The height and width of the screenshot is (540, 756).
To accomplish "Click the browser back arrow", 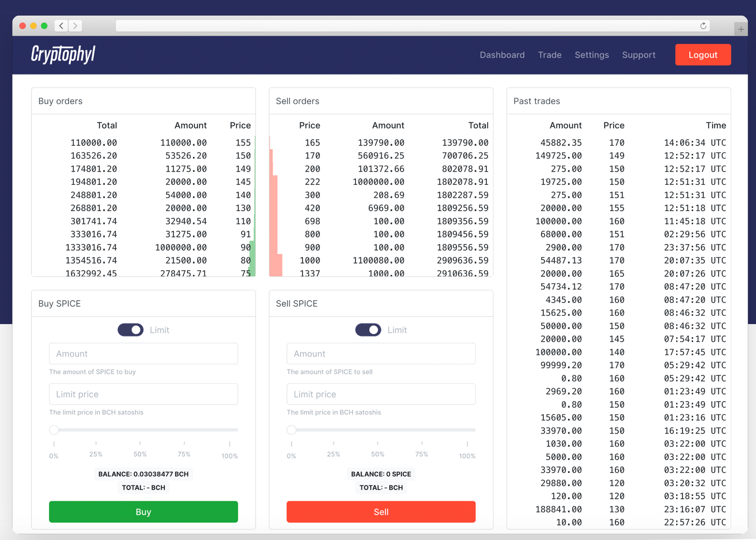I will (x=61, y=26).
